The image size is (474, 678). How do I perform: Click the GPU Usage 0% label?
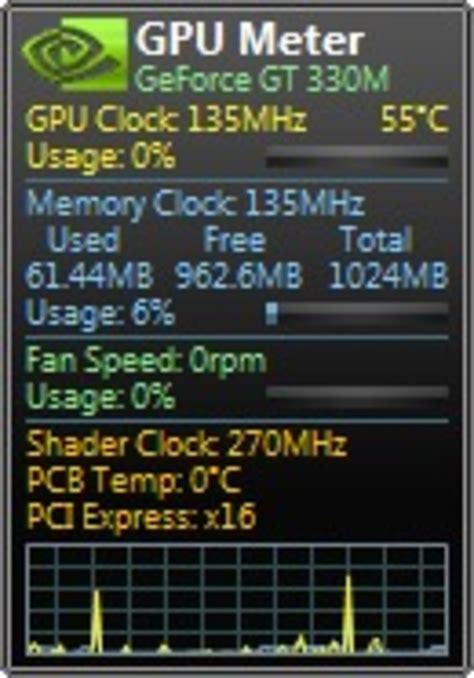point(101,156)
